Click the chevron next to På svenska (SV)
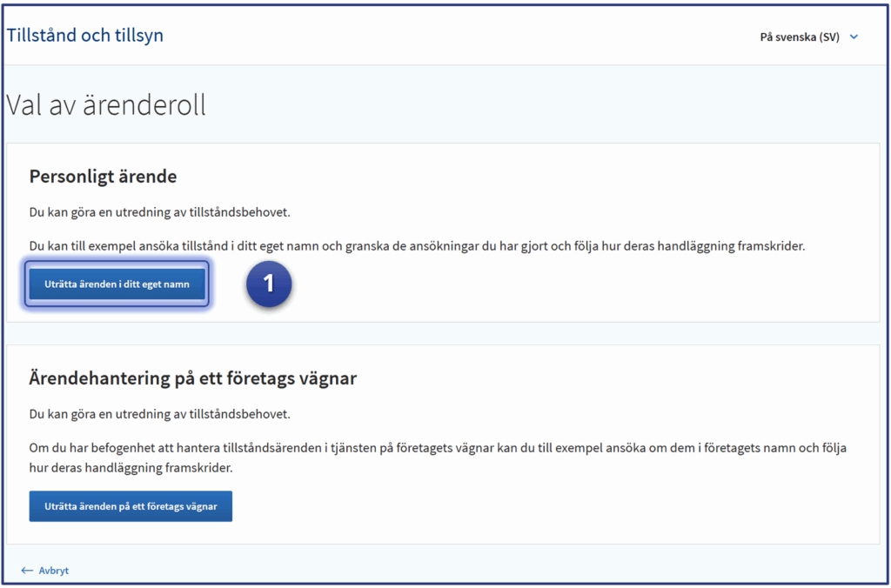This screenshot has width=891, height=588. (x=854, y=37)
